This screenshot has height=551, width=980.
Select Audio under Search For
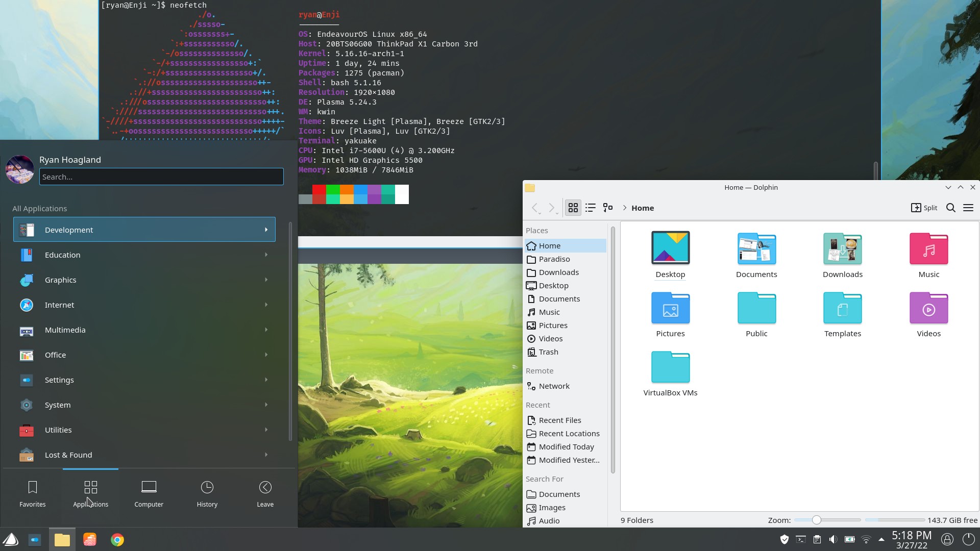(x=566, y=521)
